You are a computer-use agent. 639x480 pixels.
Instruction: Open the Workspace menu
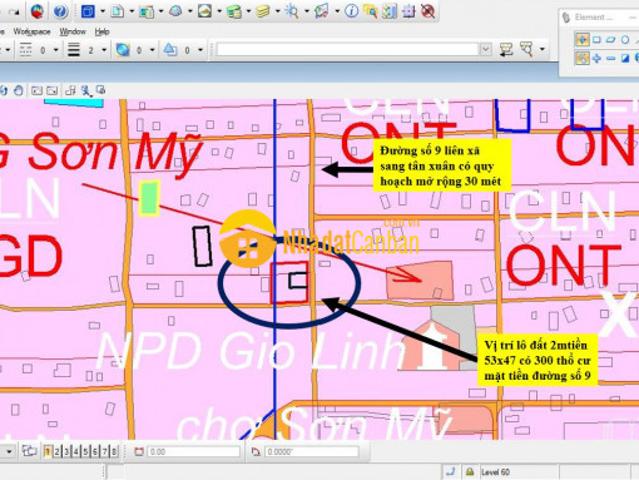(x=30, y=31)
